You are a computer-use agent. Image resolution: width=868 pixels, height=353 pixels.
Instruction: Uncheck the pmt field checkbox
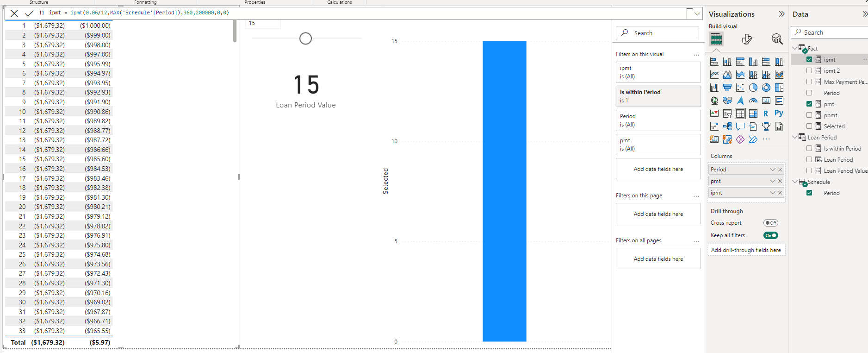click(809, 104)
